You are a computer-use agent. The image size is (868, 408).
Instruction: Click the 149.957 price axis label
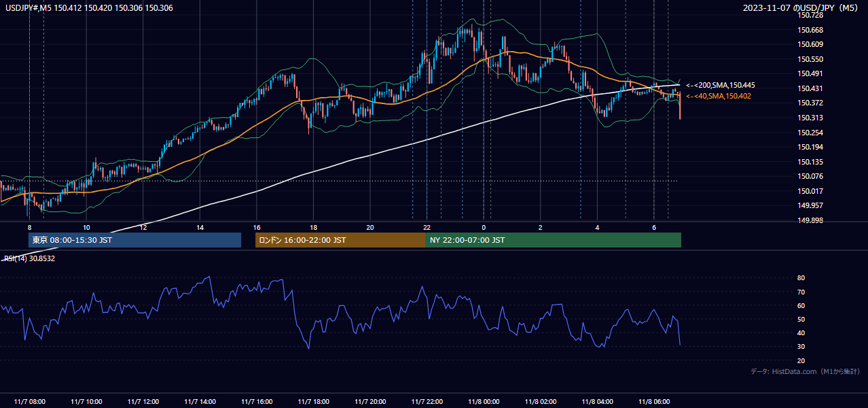point(810,205)
